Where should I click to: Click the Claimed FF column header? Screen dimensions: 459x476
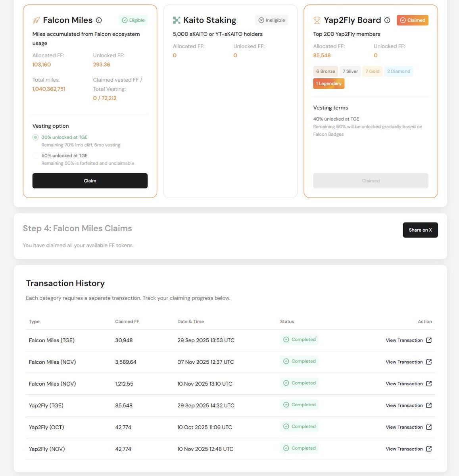point(127,322)
